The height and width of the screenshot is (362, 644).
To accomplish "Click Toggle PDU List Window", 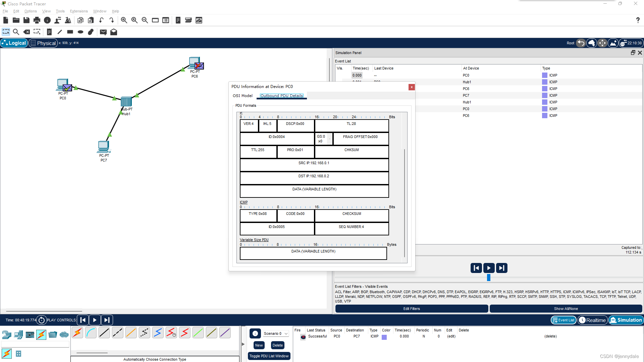I will [269, 356].
